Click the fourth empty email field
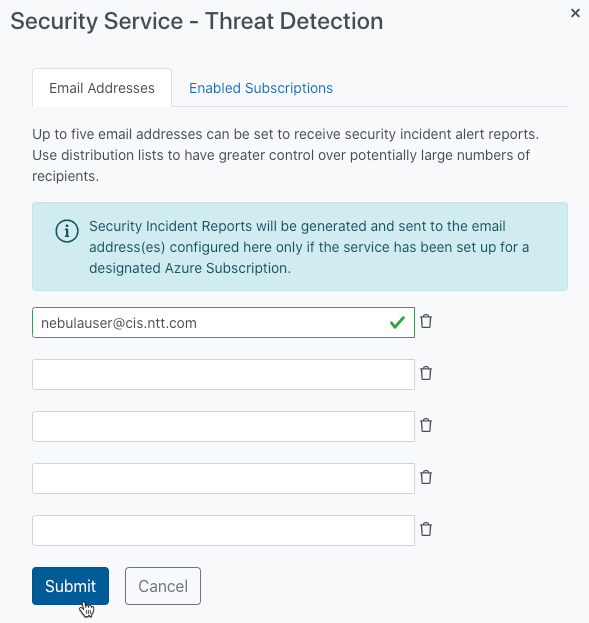The width and height of the screenshot is (589, 623). click(x=223, y=478)
